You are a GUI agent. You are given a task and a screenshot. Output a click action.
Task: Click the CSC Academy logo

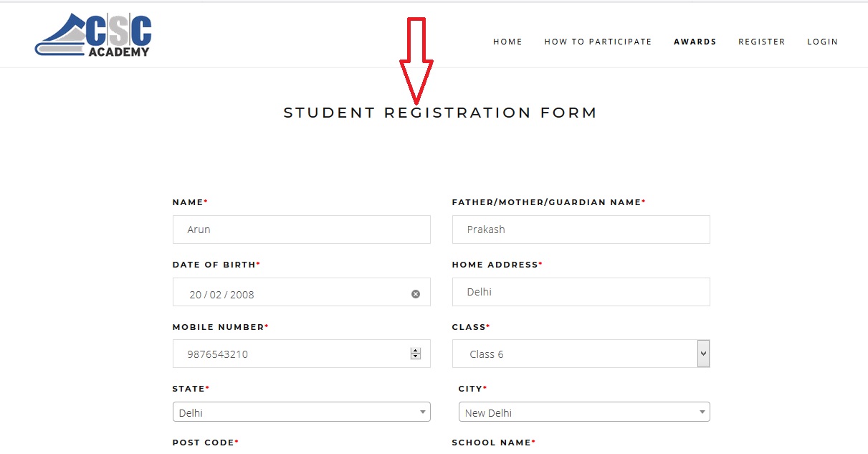[93, 34]
